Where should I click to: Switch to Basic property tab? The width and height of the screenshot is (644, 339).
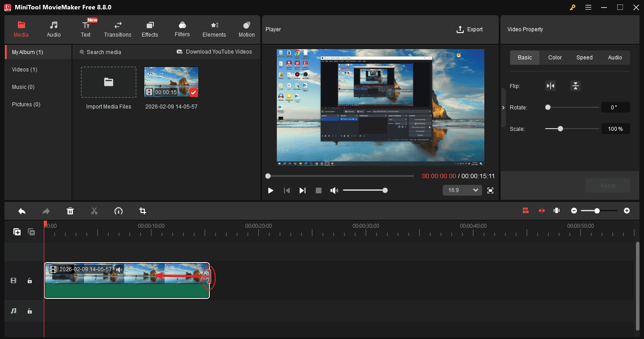[x=525, y=58]
